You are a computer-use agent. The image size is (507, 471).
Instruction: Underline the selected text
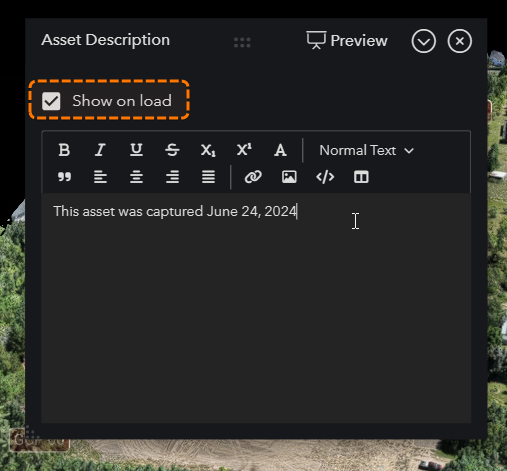click(x=136, y=150)
